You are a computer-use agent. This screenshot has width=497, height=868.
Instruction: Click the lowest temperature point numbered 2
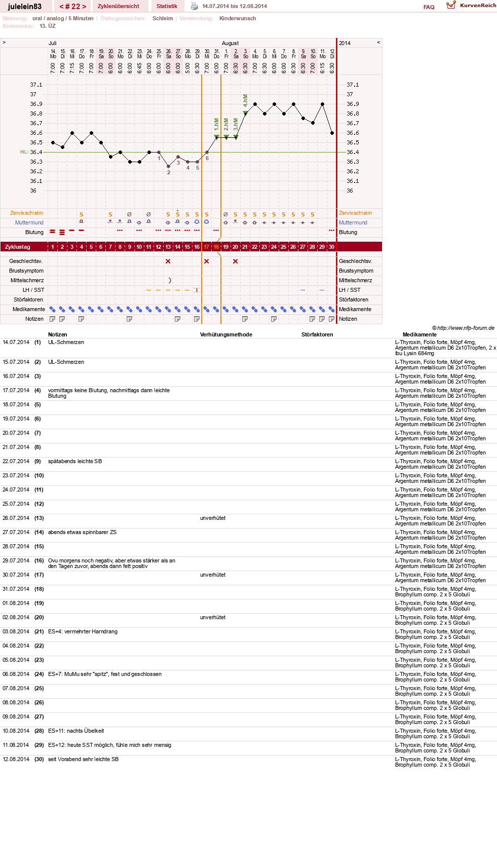[168, 166]
